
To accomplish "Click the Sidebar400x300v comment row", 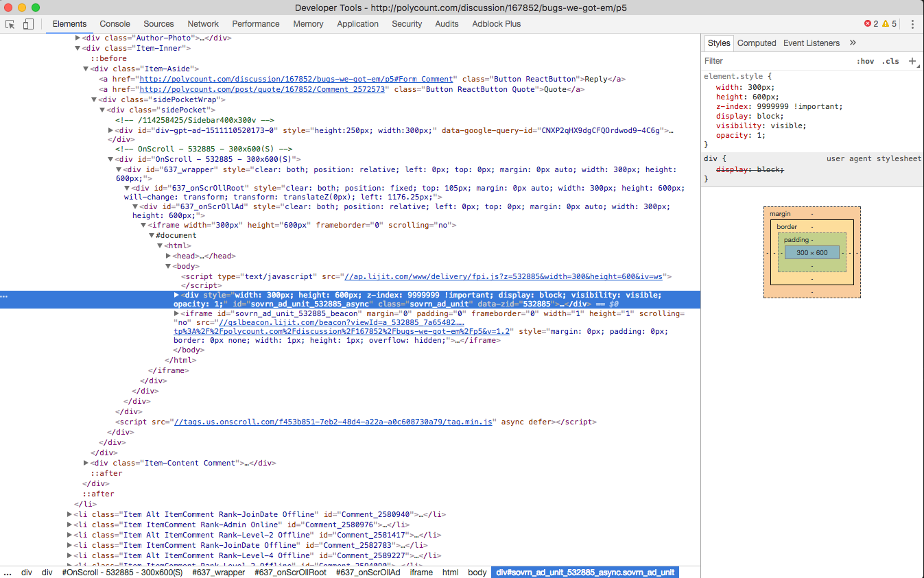I will click(x=194, y=120).
